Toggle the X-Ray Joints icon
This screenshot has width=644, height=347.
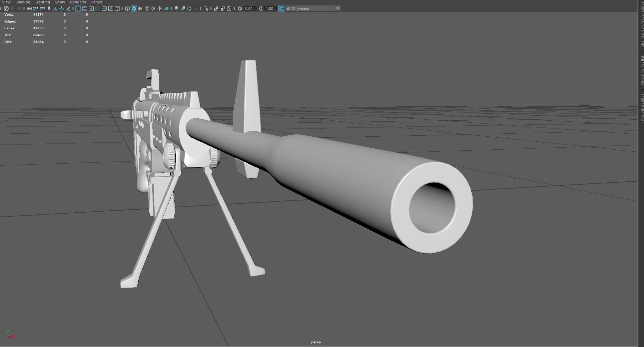[x=229, y=9]
